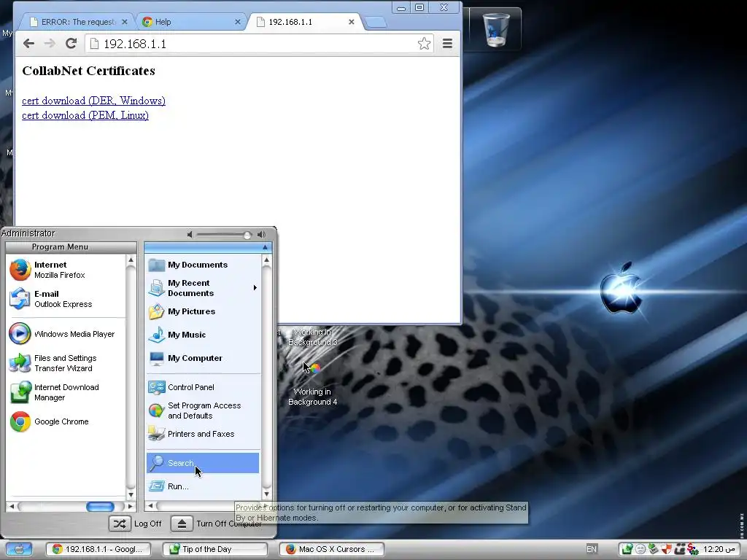Expand My Recent Documents submenu

coord(204,288)
